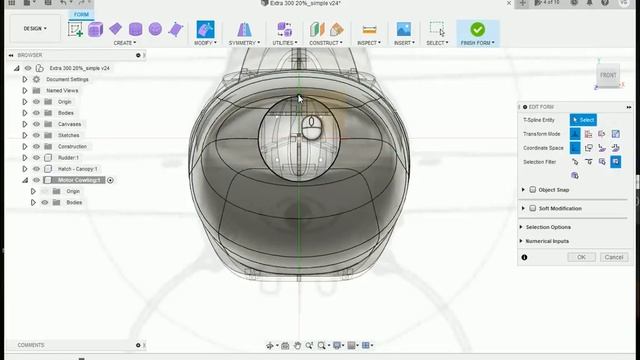
Task: Create a T-Spline Plane form
Action: [x=116, y=29]
